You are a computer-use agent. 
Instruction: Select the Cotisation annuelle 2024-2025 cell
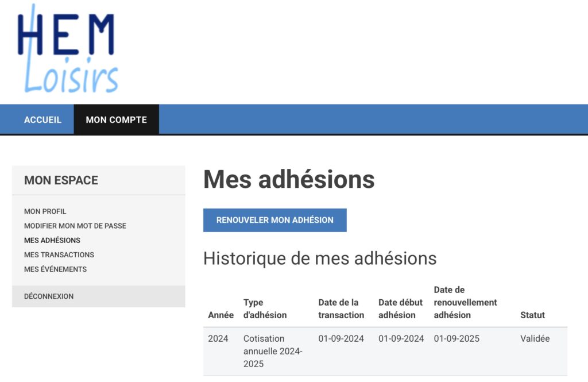[272, 351]
